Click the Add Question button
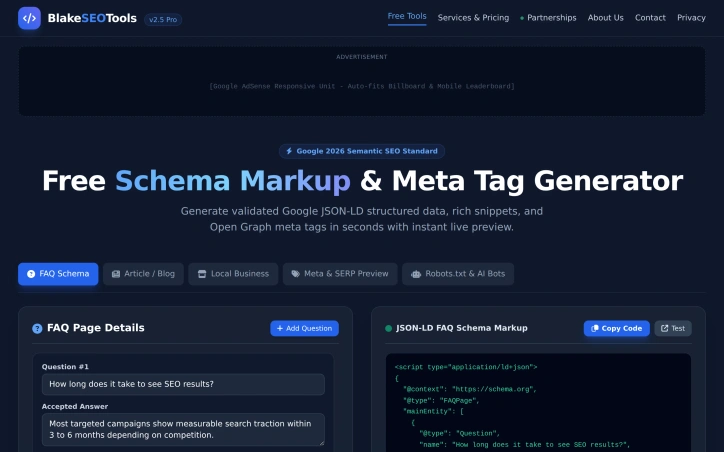724x452 pixels. pyautogui.click(x=304, y=328)
